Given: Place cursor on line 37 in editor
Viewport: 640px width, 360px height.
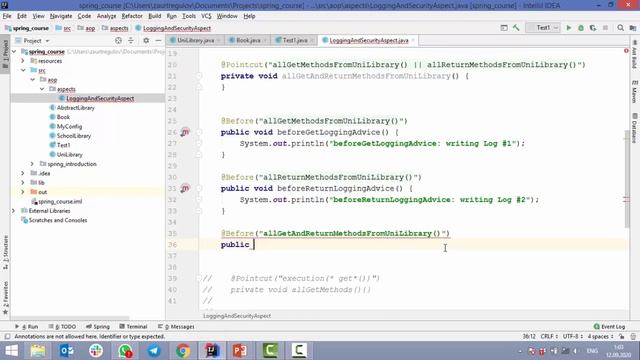Looking at the screenshot, I should [x=413, y=256].
